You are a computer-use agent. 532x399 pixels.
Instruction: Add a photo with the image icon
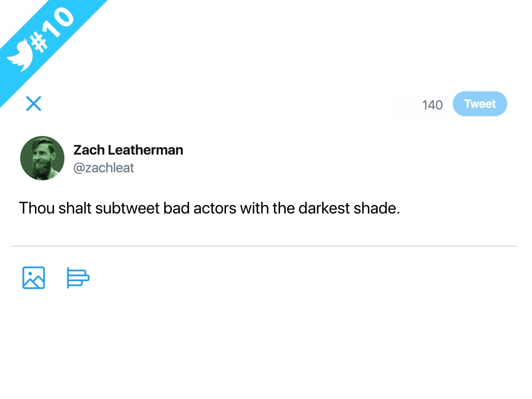click(x=34, y=277)
